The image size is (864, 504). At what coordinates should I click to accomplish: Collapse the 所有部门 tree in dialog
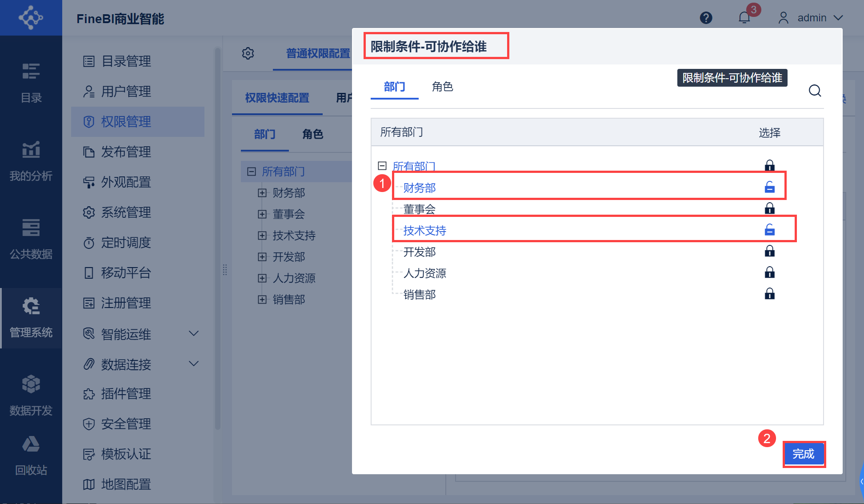point(382,166)
